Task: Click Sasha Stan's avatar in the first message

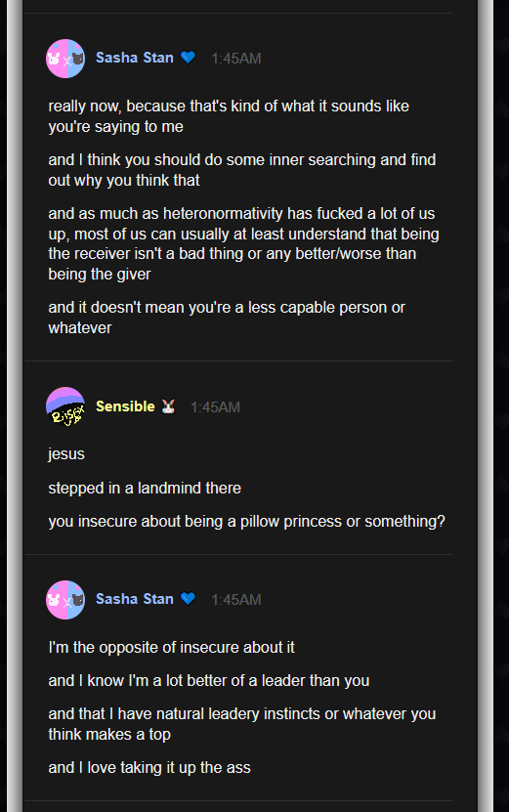Action: 65,59
